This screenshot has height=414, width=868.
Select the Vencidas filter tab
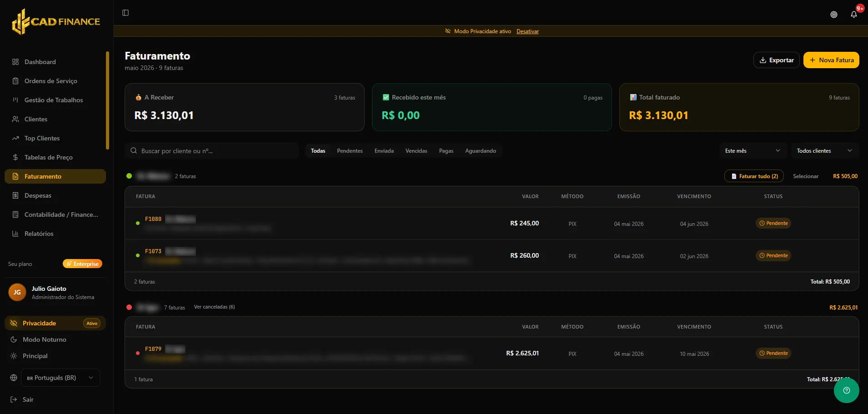[x=416, y=151]
